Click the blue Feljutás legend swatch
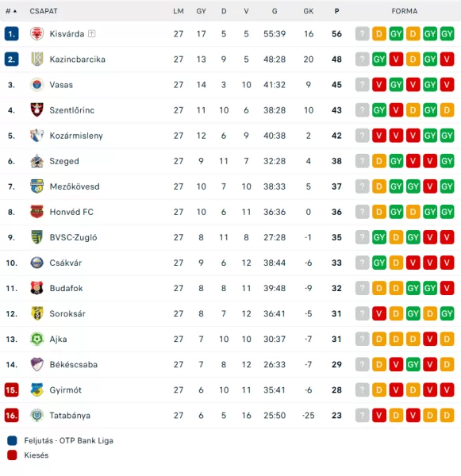Screen dimensions: 461x476 [12, 440]
